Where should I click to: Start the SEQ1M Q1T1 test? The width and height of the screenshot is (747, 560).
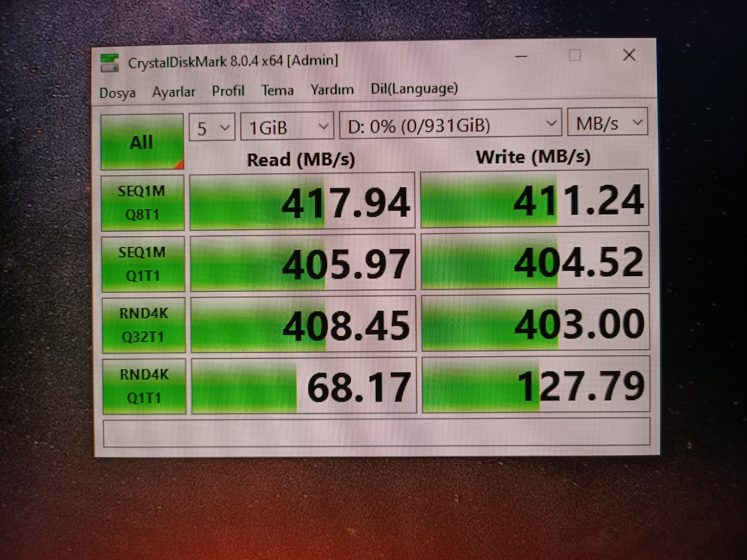click(143, 264)
